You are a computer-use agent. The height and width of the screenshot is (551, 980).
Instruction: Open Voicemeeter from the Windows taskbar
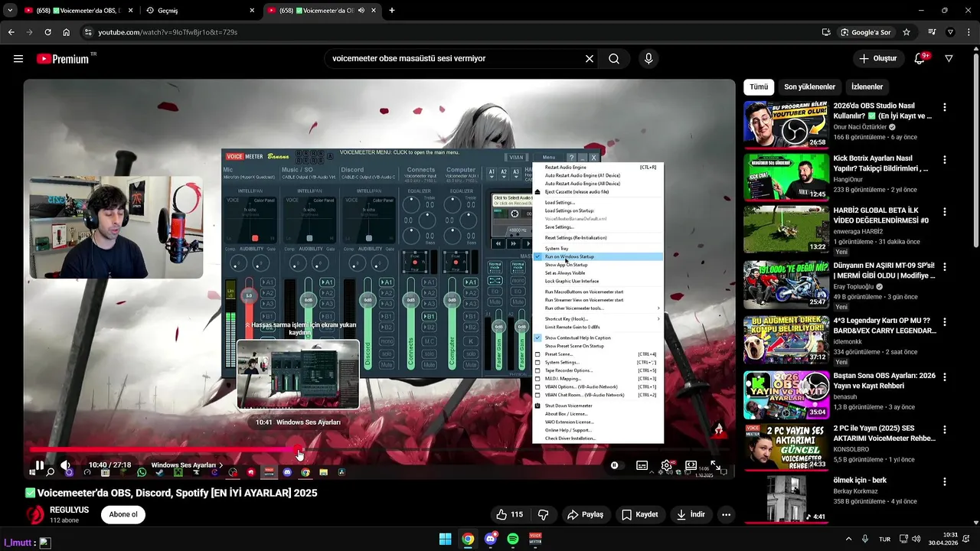(x=536, y=539)
